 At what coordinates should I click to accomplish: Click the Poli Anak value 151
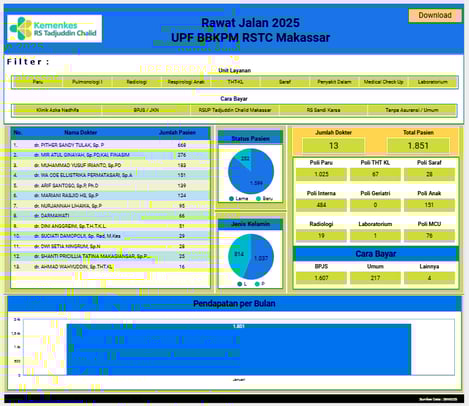[x=429, y=205]
